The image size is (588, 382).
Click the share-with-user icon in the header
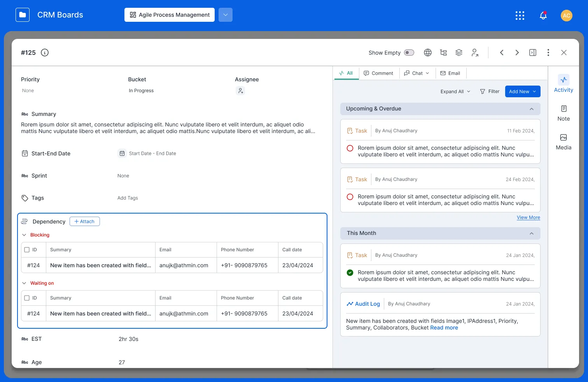tap(475, 53)
